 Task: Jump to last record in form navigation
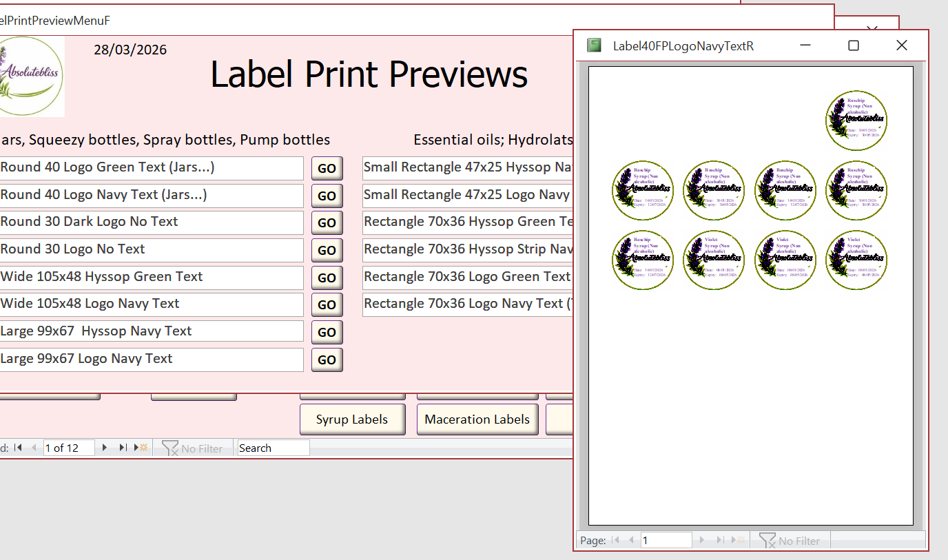pos(123,448)
